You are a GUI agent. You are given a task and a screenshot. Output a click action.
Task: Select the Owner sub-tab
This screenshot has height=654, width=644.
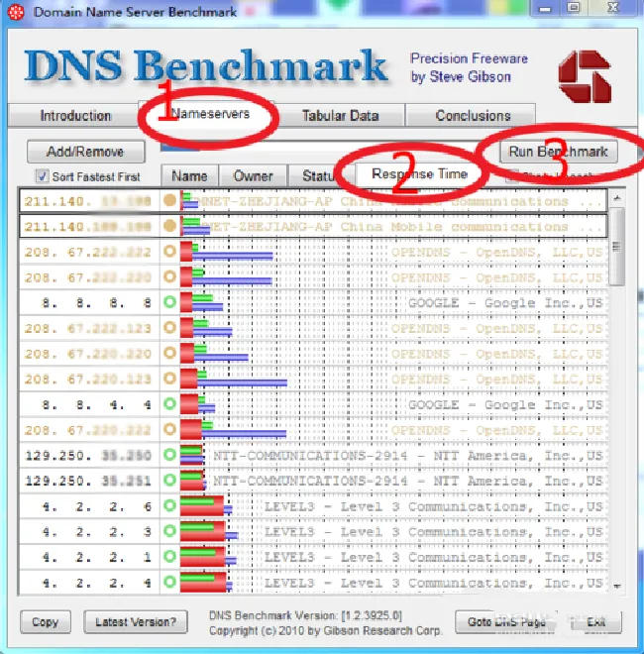click(254, 176)
